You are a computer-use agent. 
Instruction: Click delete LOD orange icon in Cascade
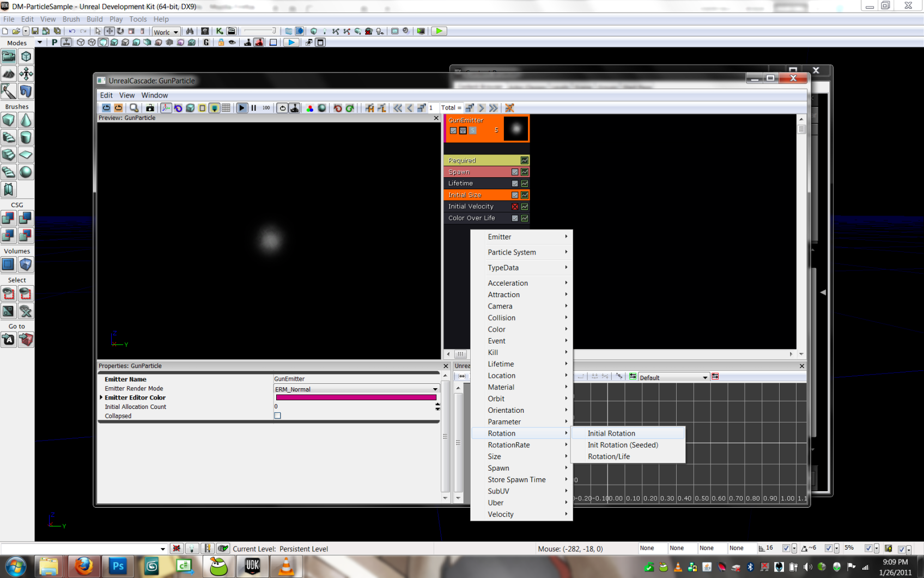(509, 108)
